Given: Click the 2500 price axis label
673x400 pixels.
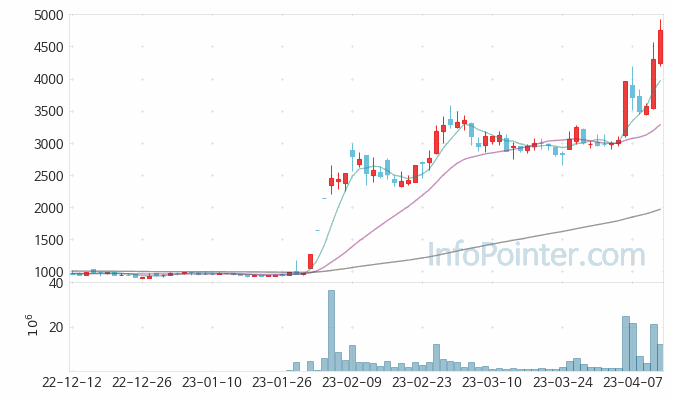Looking at the screenshot, I should (x=49, y=176).
